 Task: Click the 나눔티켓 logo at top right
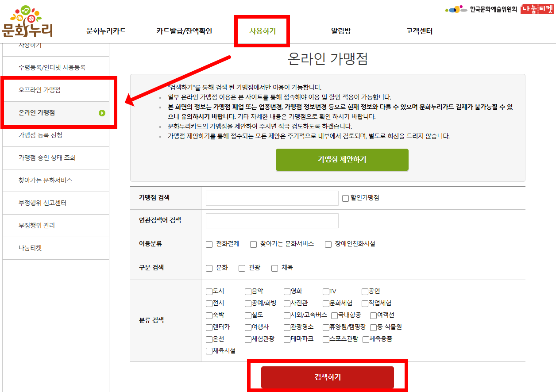click(538, 9)
